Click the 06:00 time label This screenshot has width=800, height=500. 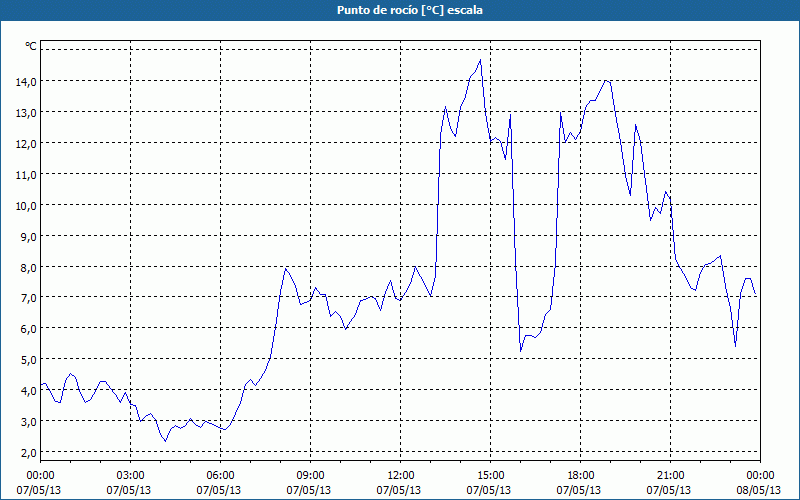(x=220, y=476)
